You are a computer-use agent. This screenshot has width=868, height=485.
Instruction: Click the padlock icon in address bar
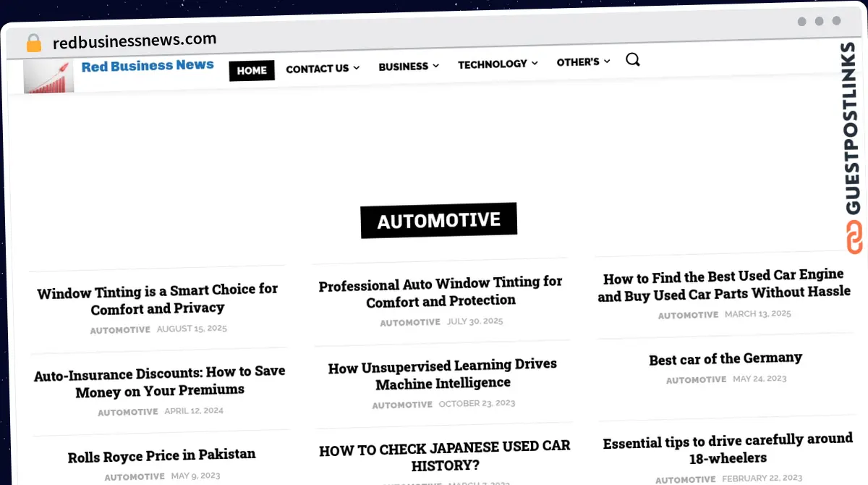pyautogui.click(x=34, y=43)
